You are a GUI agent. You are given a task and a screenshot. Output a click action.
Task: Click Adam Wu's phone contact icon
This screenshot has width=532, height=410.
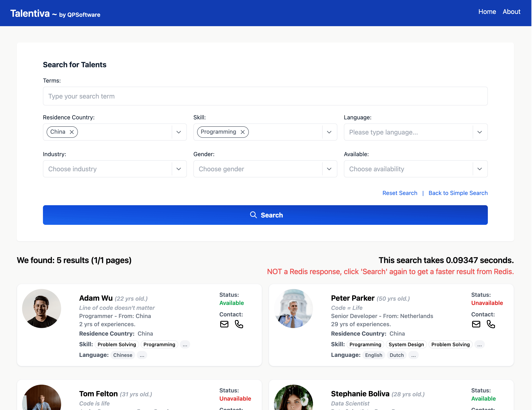tap(239, 324)
